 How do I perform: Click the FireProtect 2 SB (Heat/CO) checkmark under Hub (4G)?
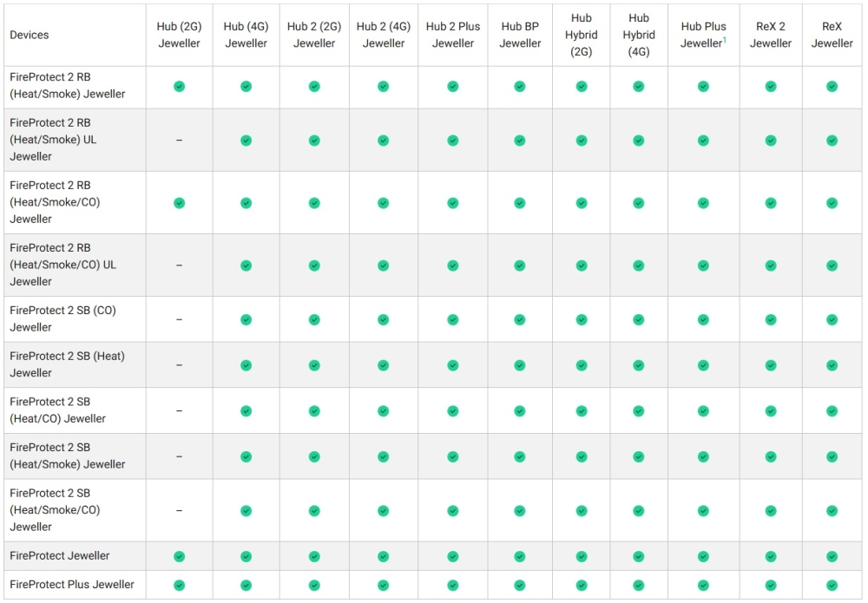click(x=246, y=410)
